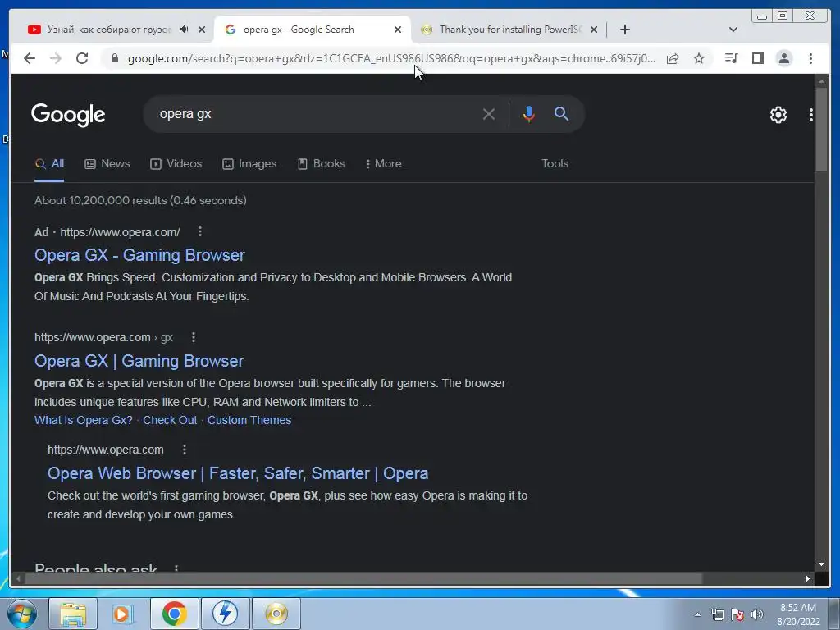Open the network tray icon
The image size is (840, 630).
tap(717, 614)
